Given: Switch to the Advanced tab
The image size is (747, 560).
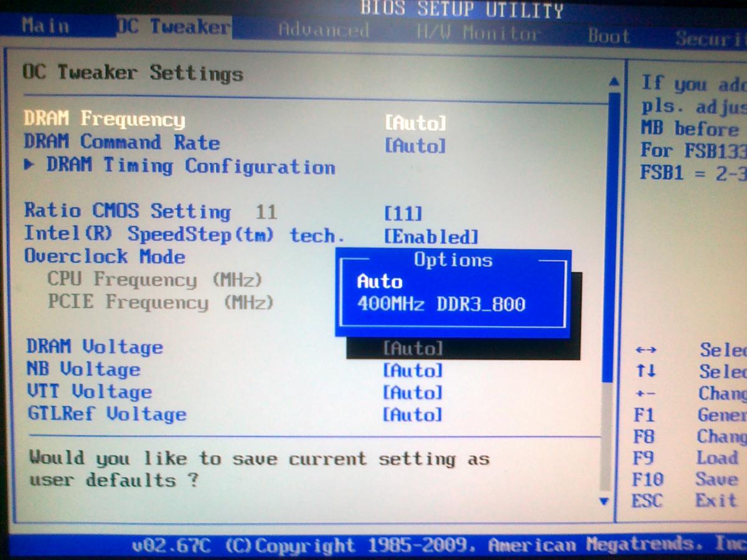Looking at the screenshot, I should pos(324,30).
